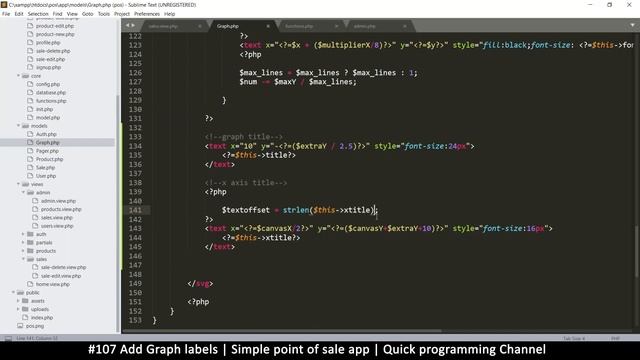The height and width of the screenshot is (360, 640).
Task: Open Product.php in sidebar
Action: pos(49,159)
